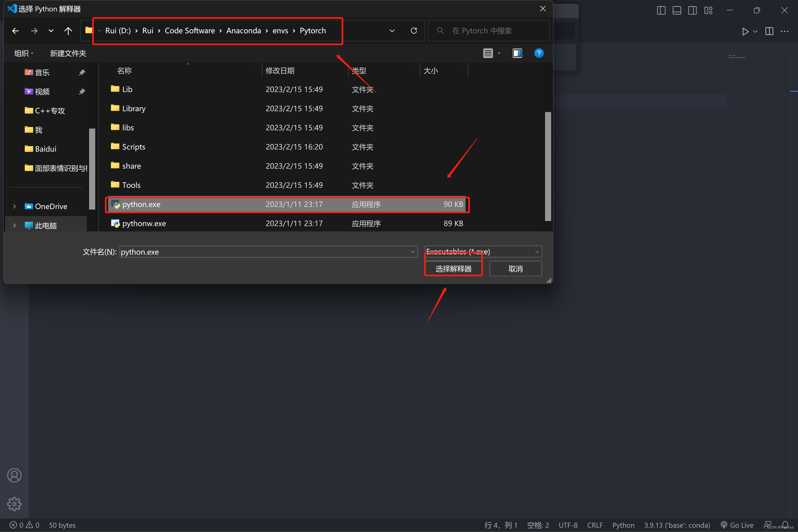Toggle the preview pane
Viewport: 798px width, 532px height.
[517, 53]
